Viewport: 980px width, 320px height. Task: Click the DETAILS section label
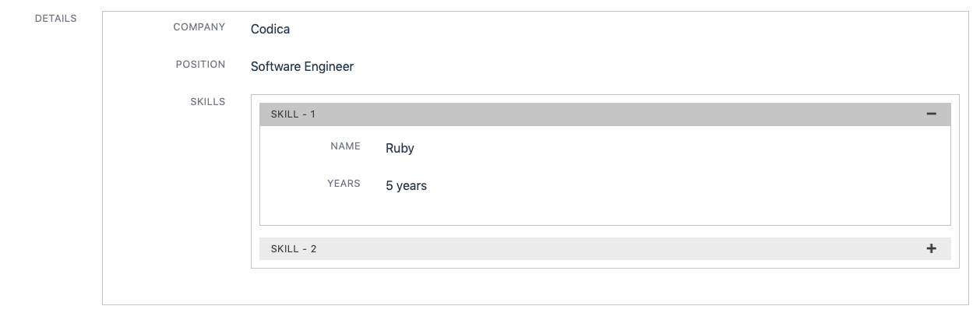pyautogui.click(x=56, y=19)
